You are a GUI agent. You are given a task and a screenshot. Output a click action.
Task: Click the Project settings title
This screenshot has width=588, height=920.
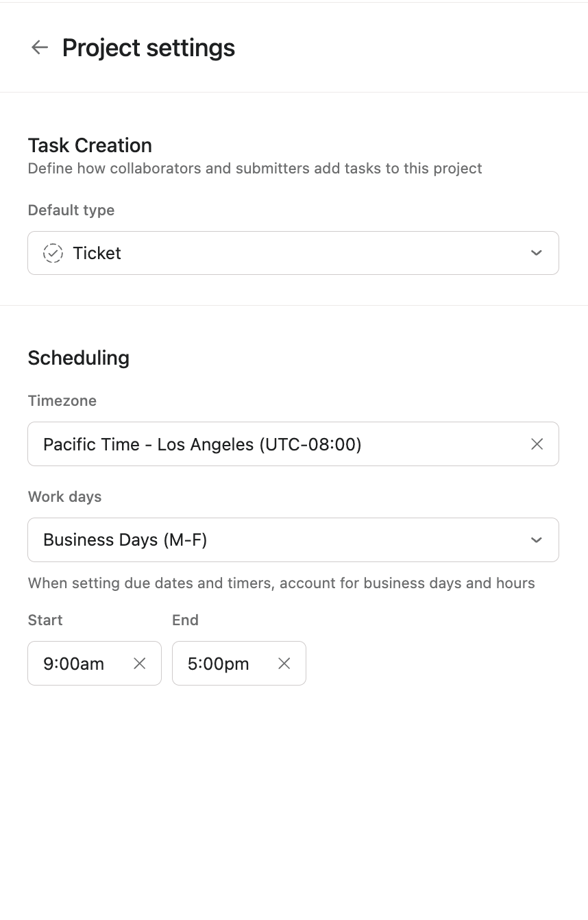(x=148, y=48)
